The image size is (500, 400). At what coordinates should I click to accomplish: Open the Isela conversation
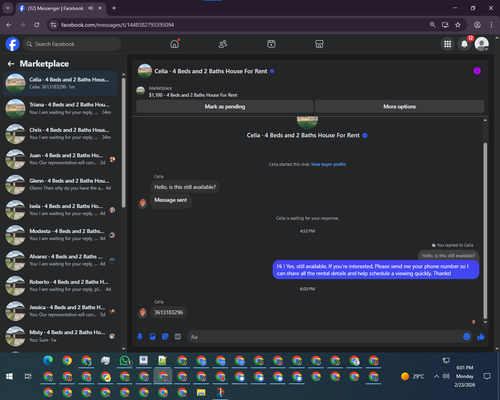click(x=61, y=210)
